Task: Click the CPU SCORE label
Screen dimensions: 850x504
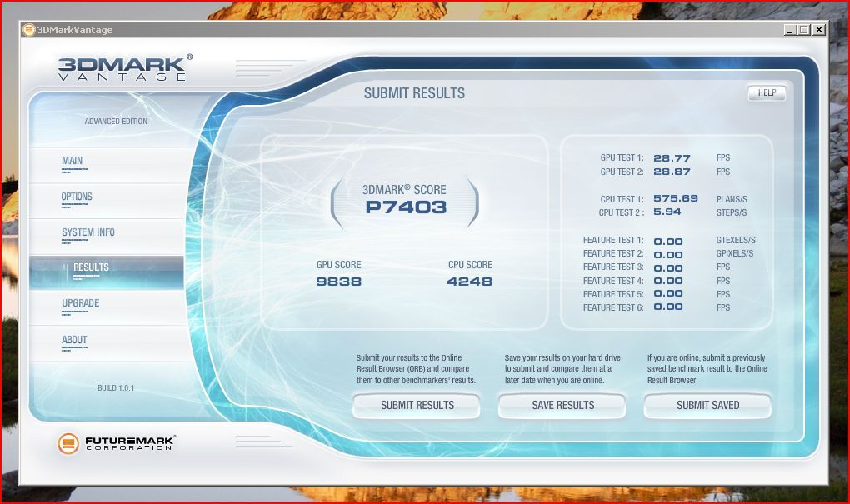Action: click(x=470, y=265)
